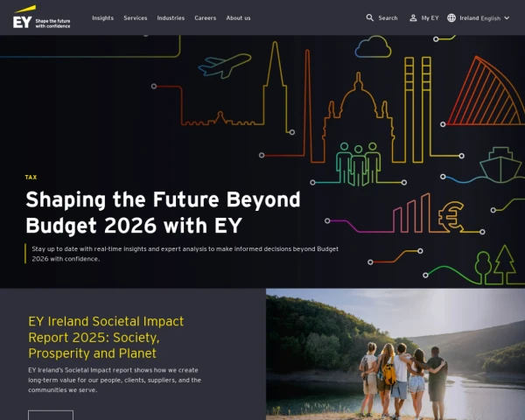Open the Industries menu
Image resolution: width=525 pixels, height=420 pixels.
coord(171,18)
